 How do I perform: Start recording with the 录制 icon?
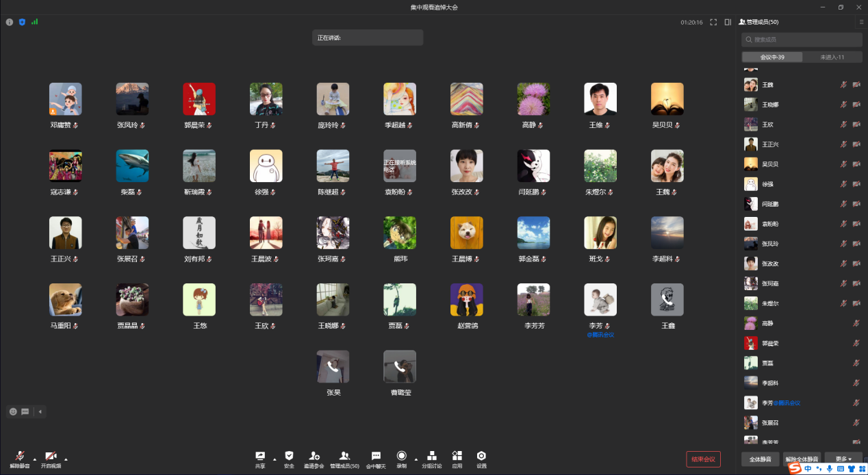401,457
